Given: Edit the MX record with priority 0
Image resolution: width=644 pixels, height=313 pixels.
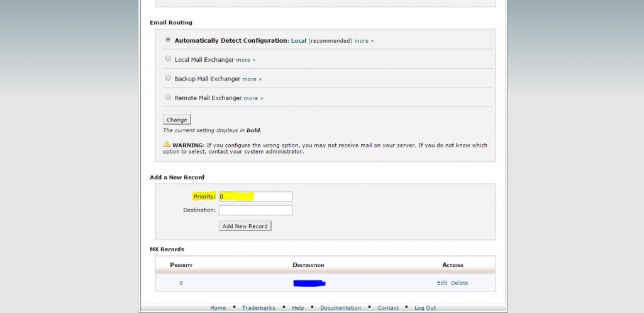Looking at the screenshot, I should coord(442,283).
